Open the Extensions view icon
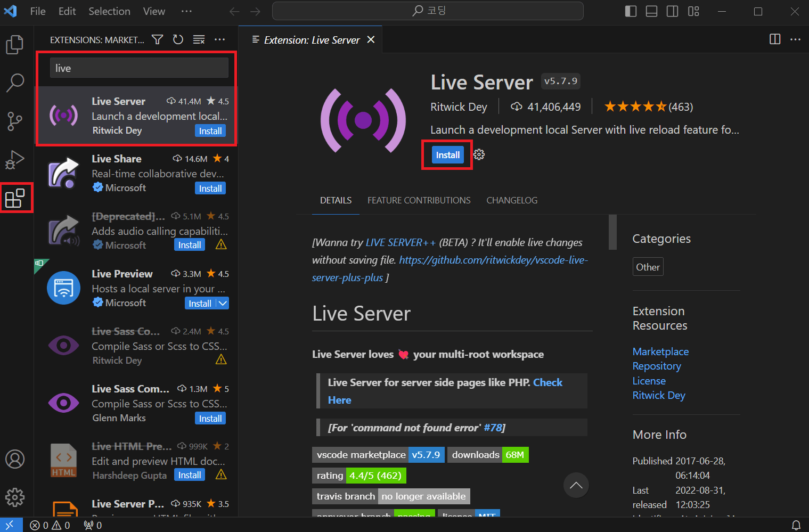 pyautogui.click(x=15, y=198)
